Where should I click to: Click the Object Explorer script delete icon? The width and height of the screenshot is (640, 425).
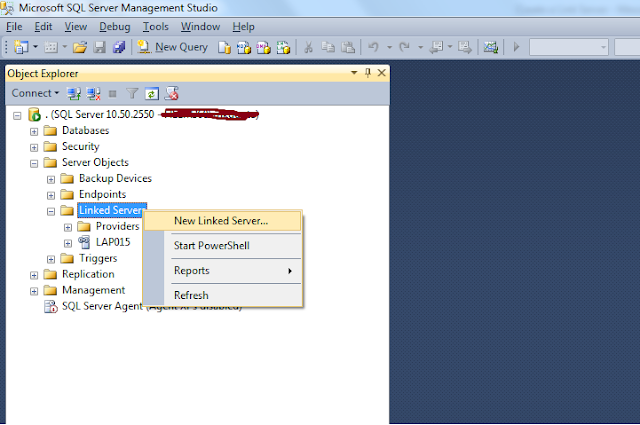[171, 94]
